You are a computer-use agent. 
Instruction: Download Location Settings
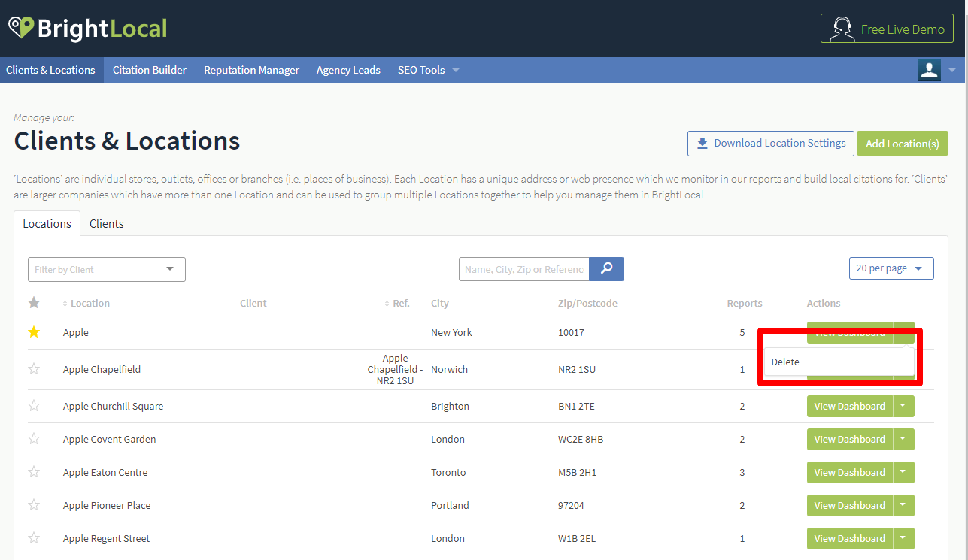coord(771,144)
